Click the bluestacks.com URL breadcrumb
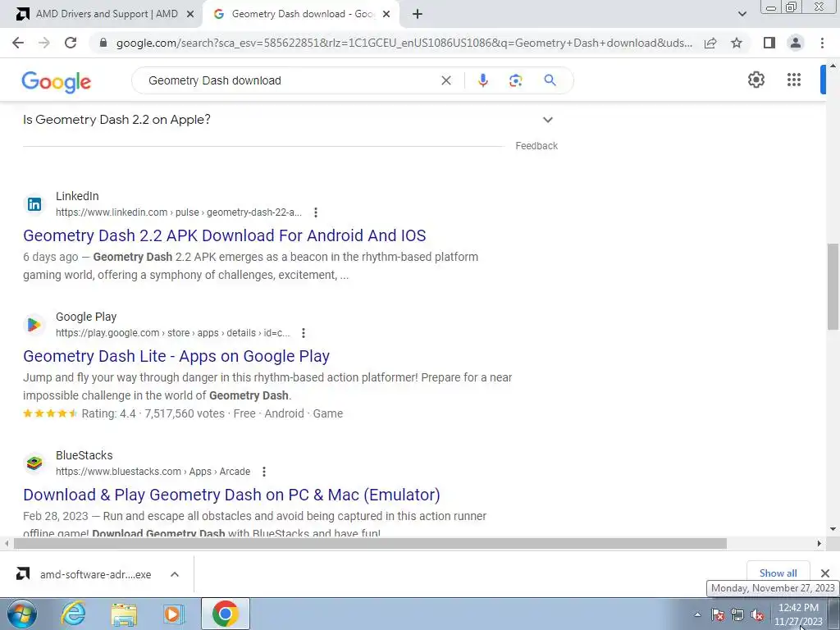The image size is (840, 630). point(153,472)
